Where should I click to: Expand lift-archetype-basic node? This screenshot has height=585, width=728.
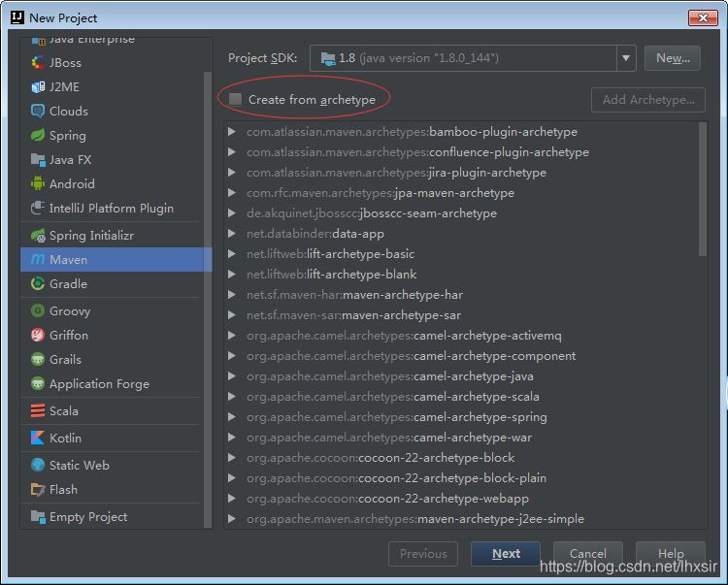[232, 254]
